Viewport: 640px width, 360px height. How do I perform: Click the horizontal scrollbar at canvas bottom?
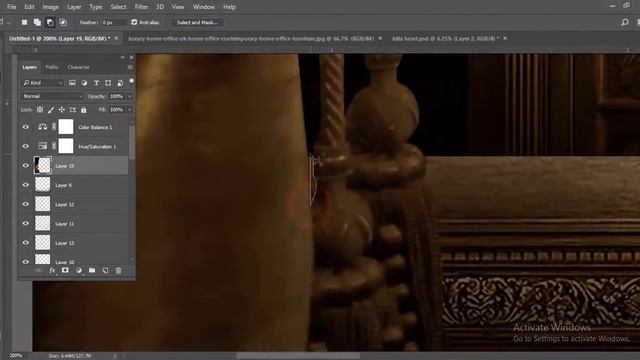click(x=298, y=356)
